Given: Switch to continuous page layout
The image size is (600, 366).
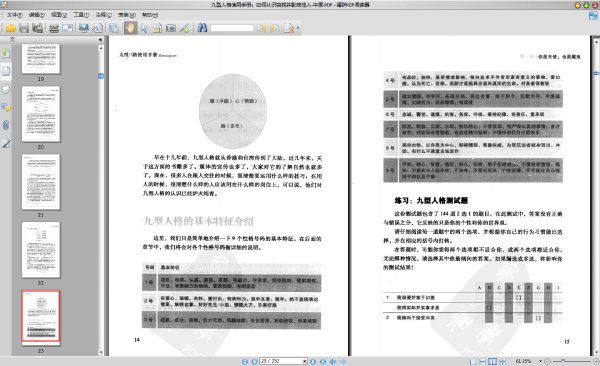Looking at the screenshot, I should coord(483,361).
